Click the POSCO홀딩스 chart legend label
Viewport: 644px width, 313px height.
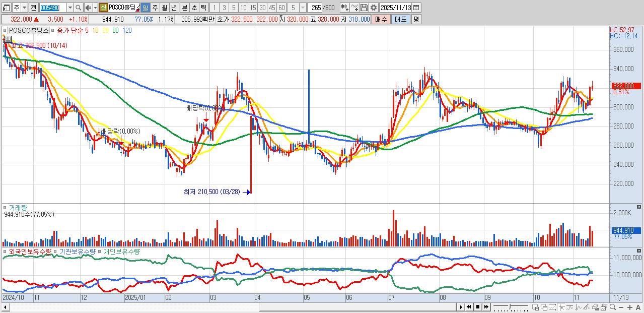point(29,30)
